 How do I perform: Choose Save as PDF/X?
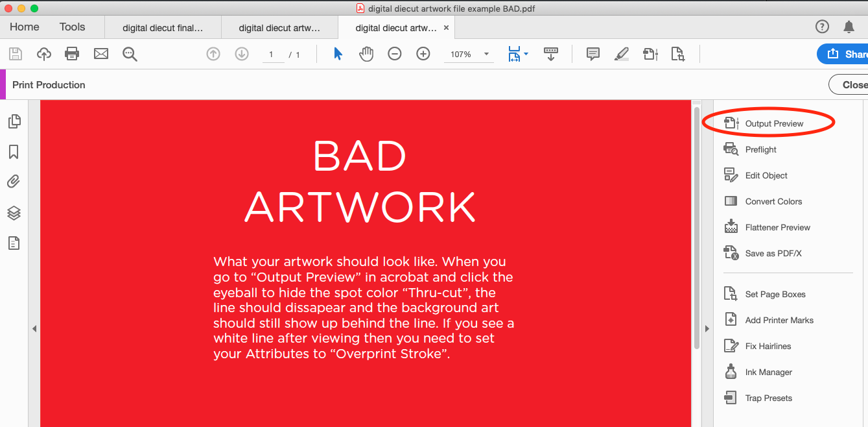(x=763, y=253)
